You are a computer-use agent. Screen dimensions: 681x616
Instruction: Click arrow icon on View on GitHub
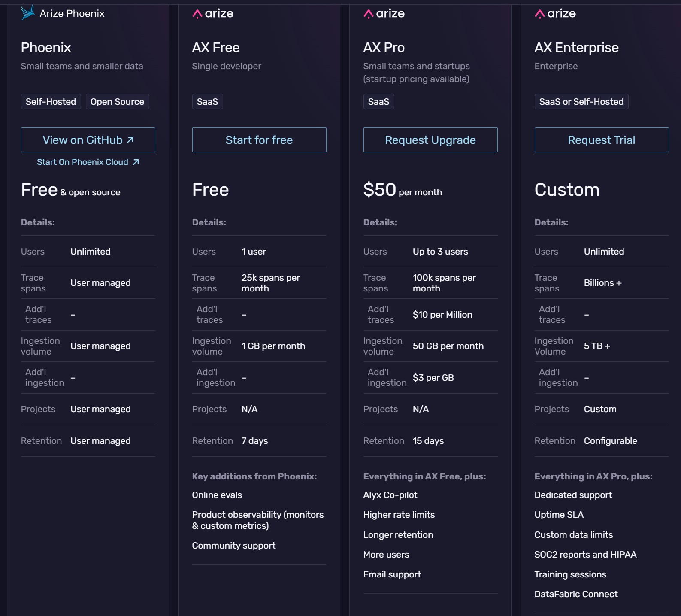(x=130, y=140)
